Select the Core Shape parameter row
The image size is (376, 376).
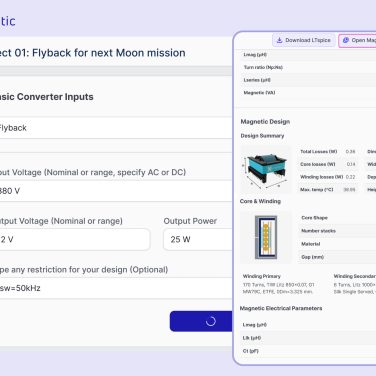pos(337,218)
